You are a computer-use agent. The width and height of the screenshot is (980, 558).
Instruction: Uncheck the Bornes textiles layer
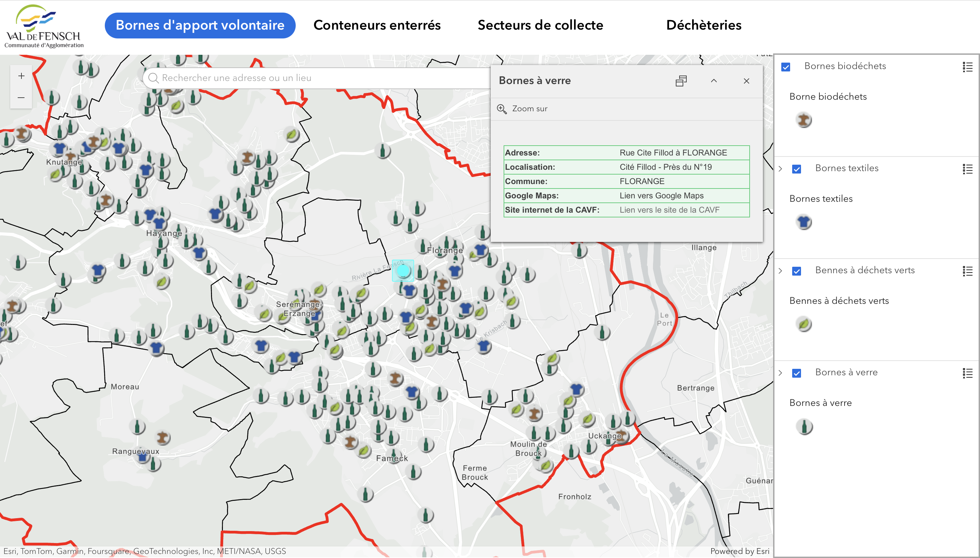coord(796,169)
